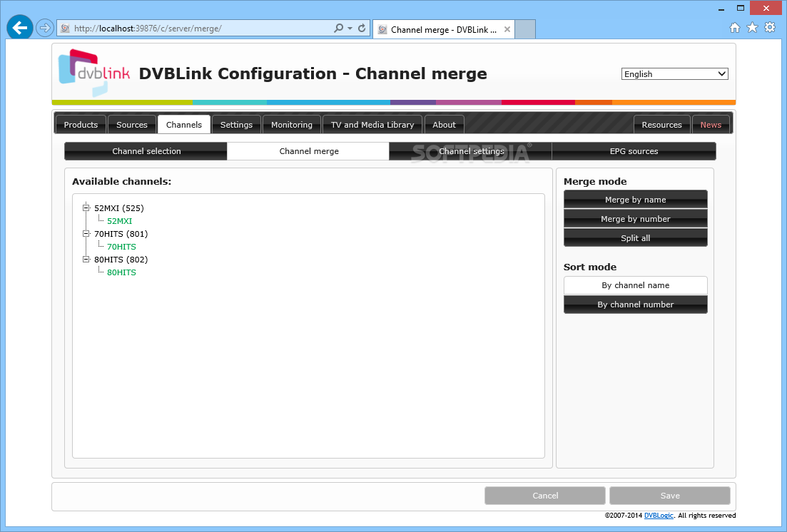Viewport: 787px width, 532px height.
Task: Open the Resources tab
Action: coord(661,125)
